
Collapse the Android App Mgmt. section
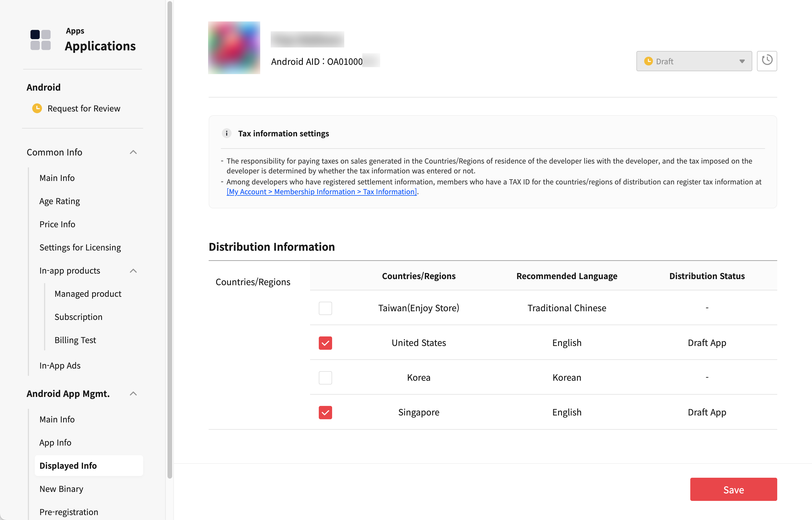133,394
